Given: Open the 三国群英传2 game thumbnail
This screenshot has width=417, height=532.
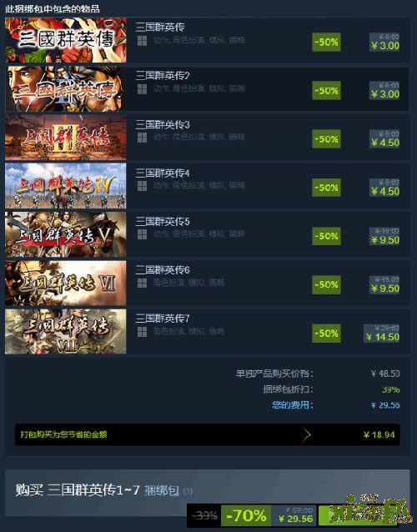Looking at the screenshot, I should pos(66,88).
